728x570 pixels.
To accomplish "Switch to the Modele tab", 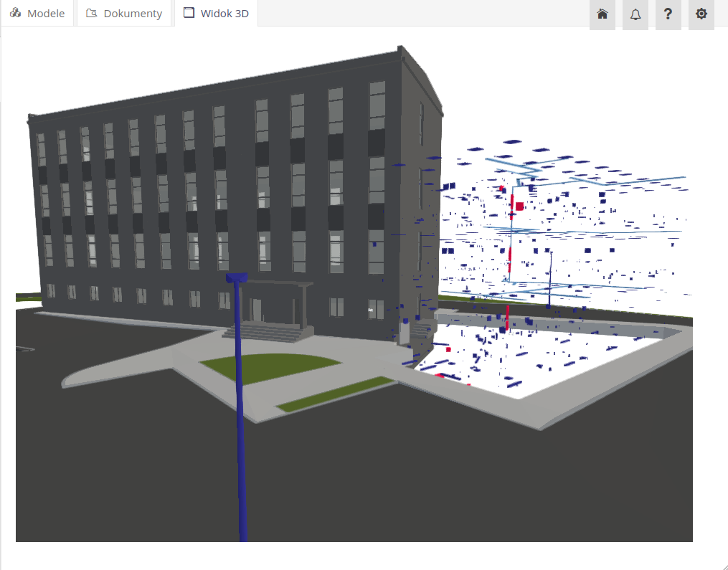I will [37, 14].
